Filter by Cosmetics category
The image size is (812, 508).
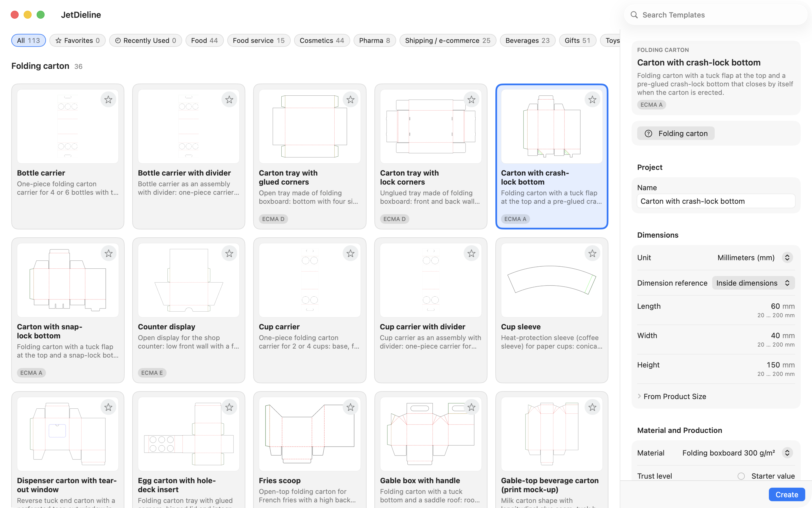click(x=322, y=40)
